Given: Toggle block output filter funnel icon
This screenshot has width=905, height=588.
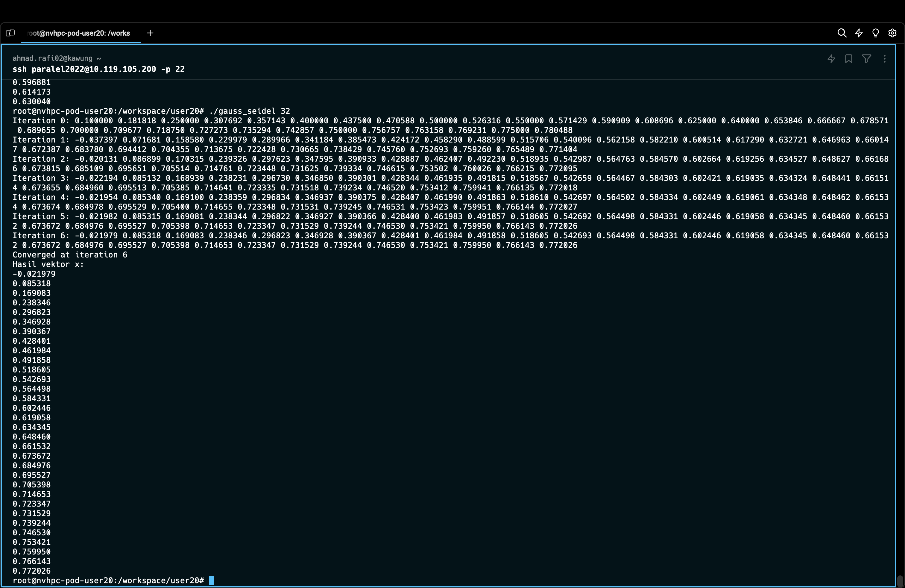Looking at the screenshot, I should [x=867, y=59].
